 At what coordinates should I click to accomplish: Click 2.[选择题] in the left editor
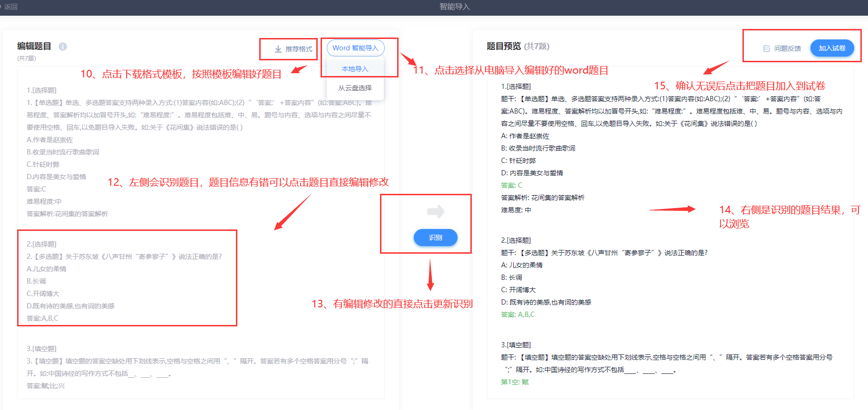point(41,244)
